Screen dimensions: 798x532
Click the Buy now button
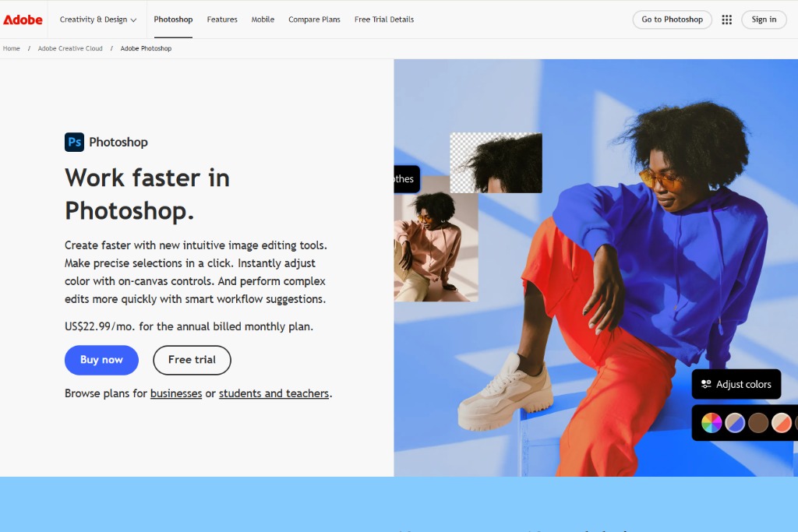click(101, 360)
